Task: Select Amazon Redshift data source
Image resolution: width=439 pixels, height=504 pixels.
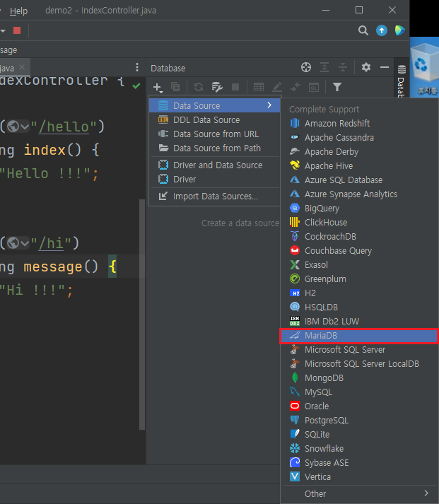Action: point(360,124)
